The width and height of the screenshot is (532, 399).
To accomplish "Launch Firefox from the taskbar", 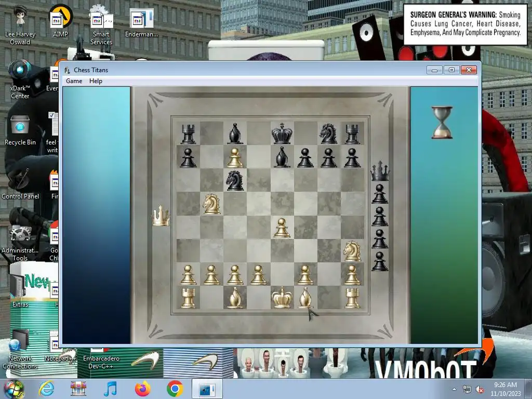I will click(142, 389).
